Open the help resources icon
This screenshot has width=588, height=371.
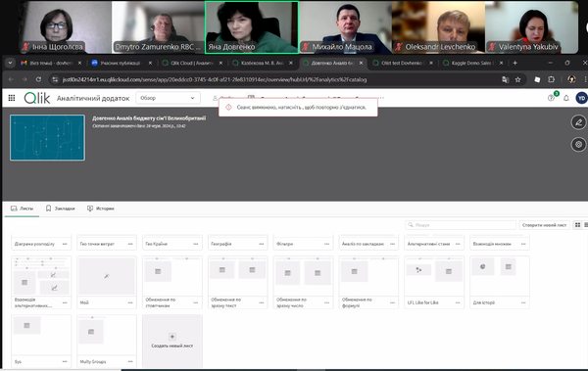click(x=551, y=98)
